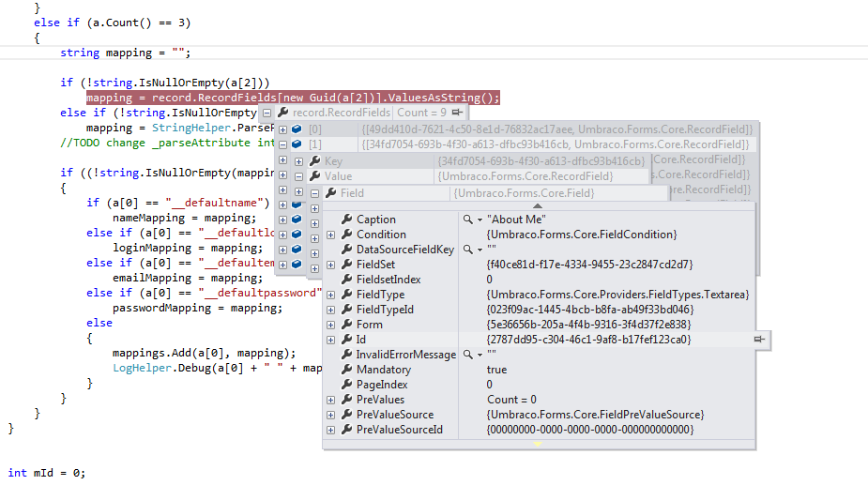Select the Form property row
This screenshot has height=485, width=868.
click(x=368, y=325)
